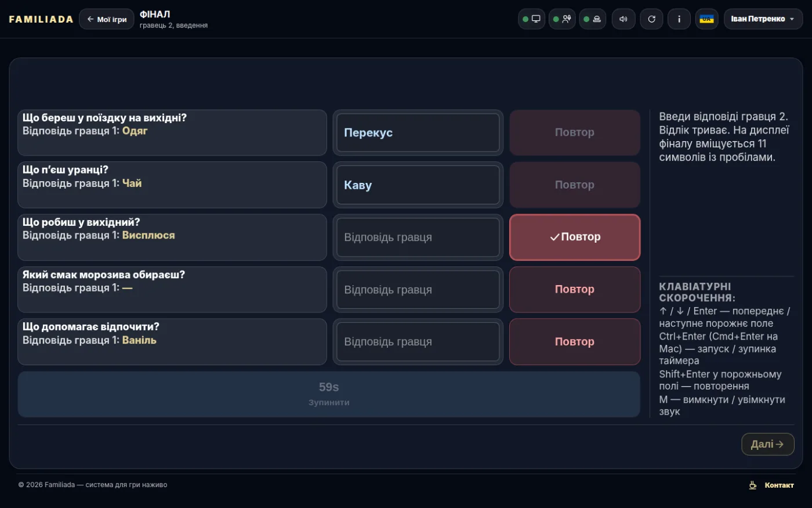Click disabled Повтор beside Каву

click(x=575, y=185)
